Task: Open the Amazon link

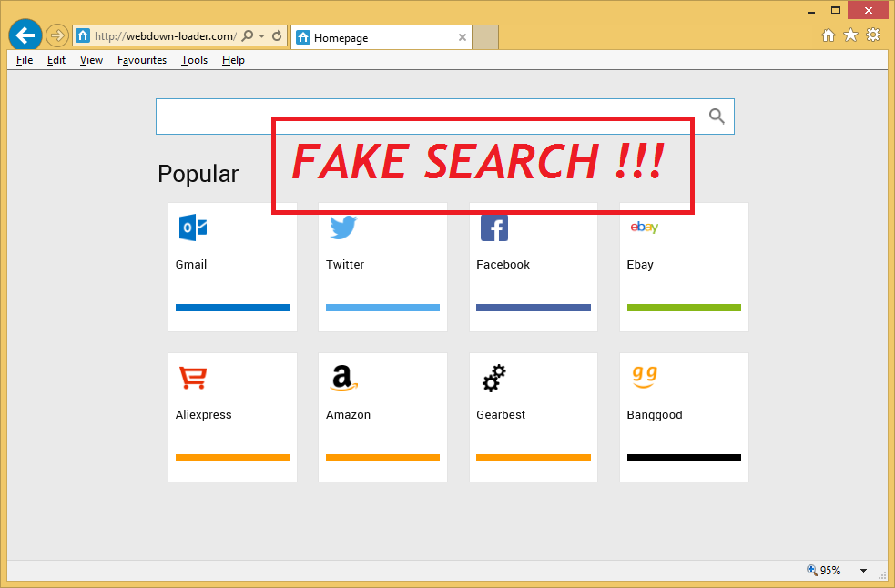Action: click(348, 415)
